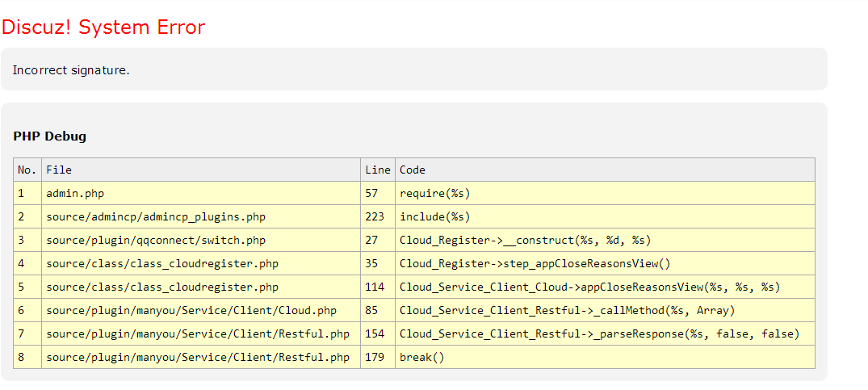This screenshot has width=868, height=390.
Task: Click the "Line" column header
Action: point(377,170)
